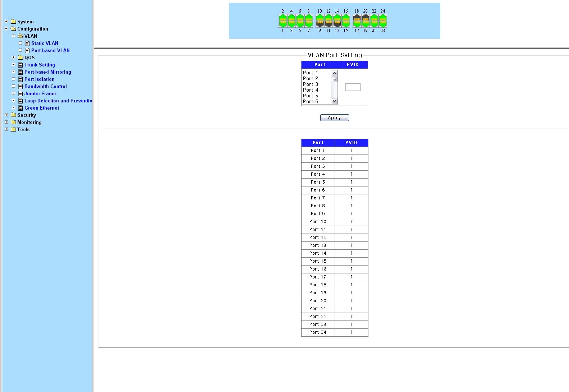Click the PVID input field

click(353, 87)
